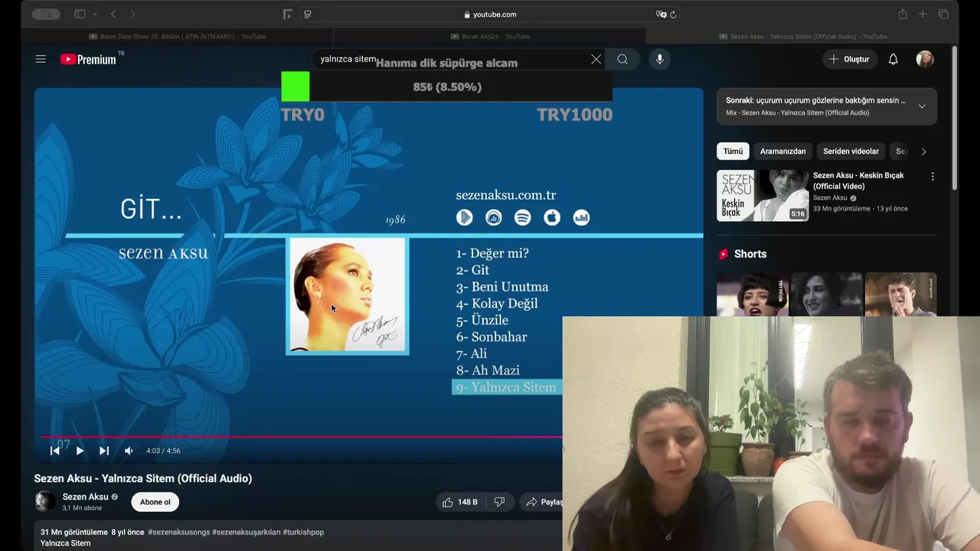Toggle the Safari sidebar
980x551 pixels.
tap(80, 14)
